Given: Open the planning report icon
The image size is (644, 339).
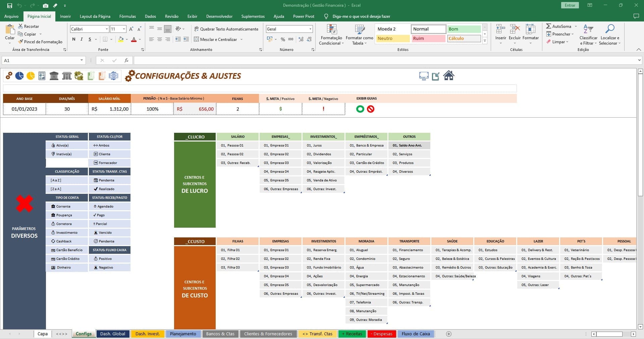Looking at the screenshot, I should tap(42, 76).
